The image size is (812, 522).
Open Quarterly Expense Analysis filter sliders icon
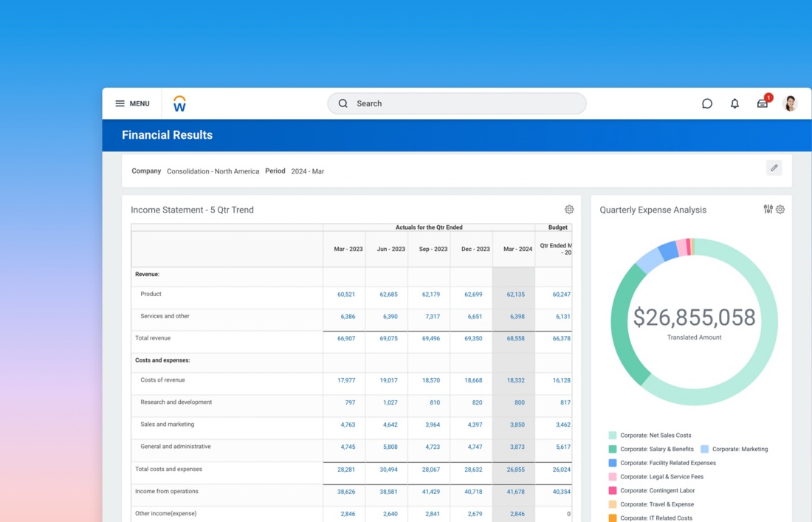[x=768, y=210]
